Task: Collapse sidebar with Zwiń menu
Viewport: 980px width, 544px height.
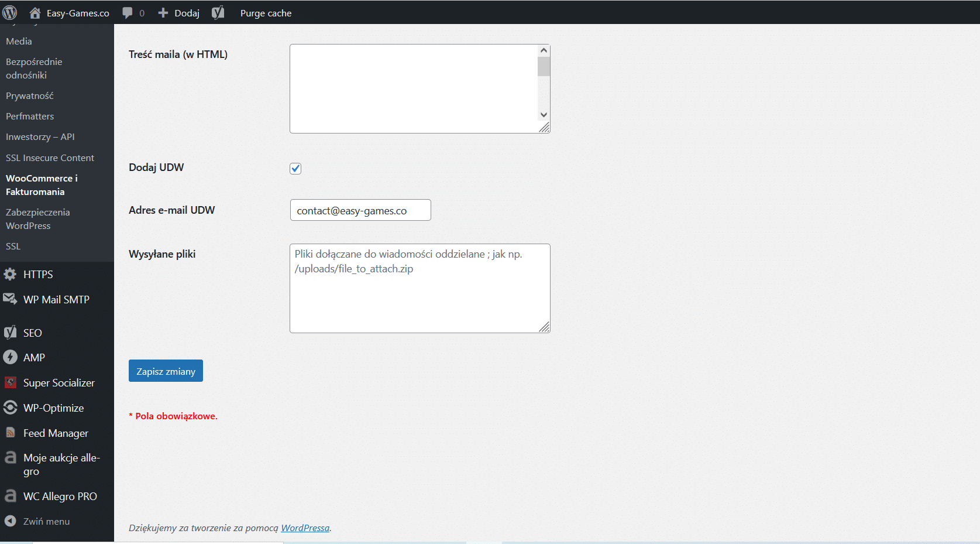Action: point(46,521)
